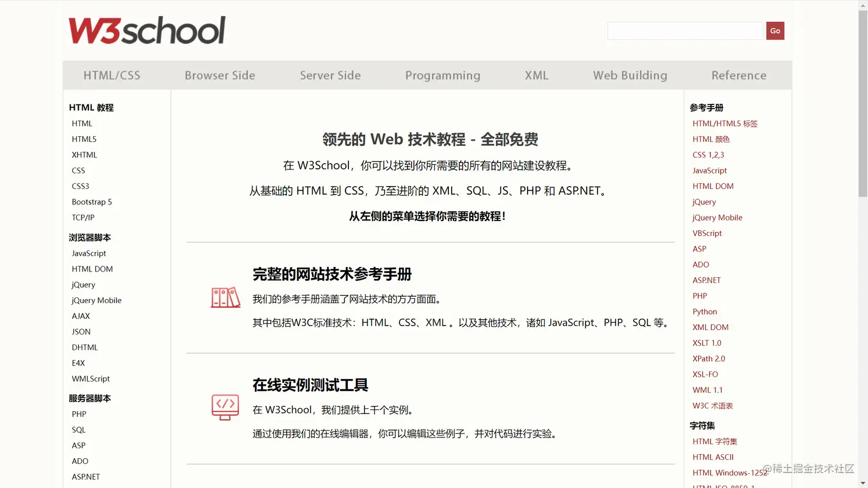This screenshot has height=488, width=868.
Task: Click the scrollbar down arrow
Action: tap(863, 483)
